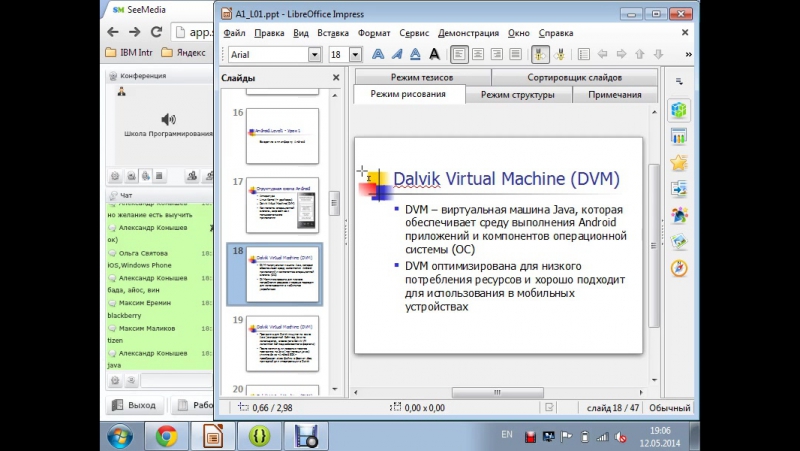The width and height of the screenshot is (800, 451).
Task: Open the Properties deck in the sidebar
Action: tap(680, 109)
